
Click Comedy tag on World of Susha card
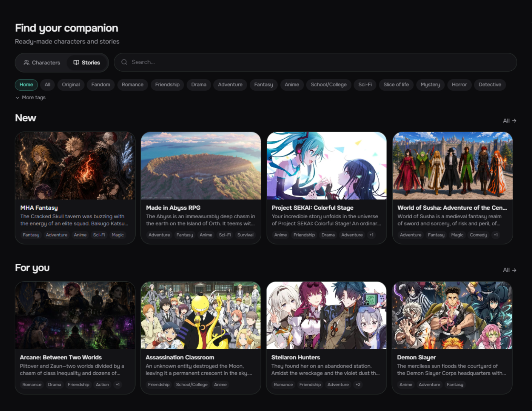[478, 235]
